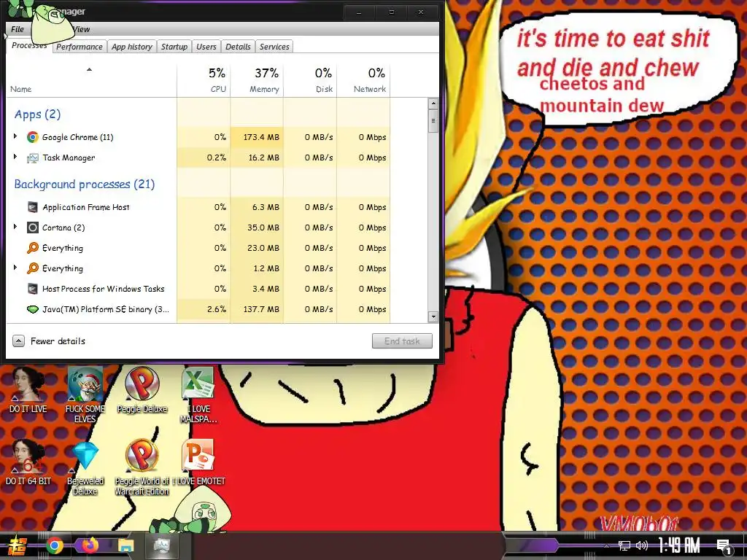Image resolution: width=747 pixels, height=560 pixels.
Task: Click the Task Manager process icon
Action: [32, 157]
